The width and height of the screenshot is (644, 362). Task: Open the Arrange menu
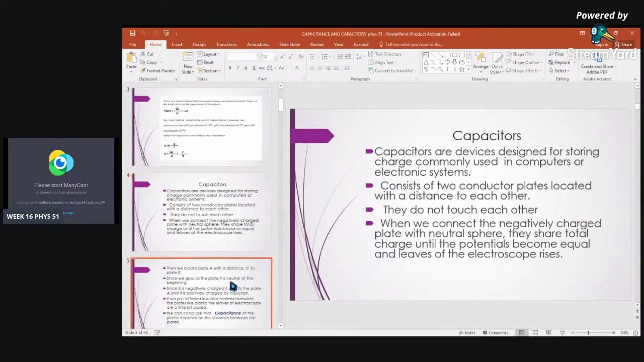480,62
